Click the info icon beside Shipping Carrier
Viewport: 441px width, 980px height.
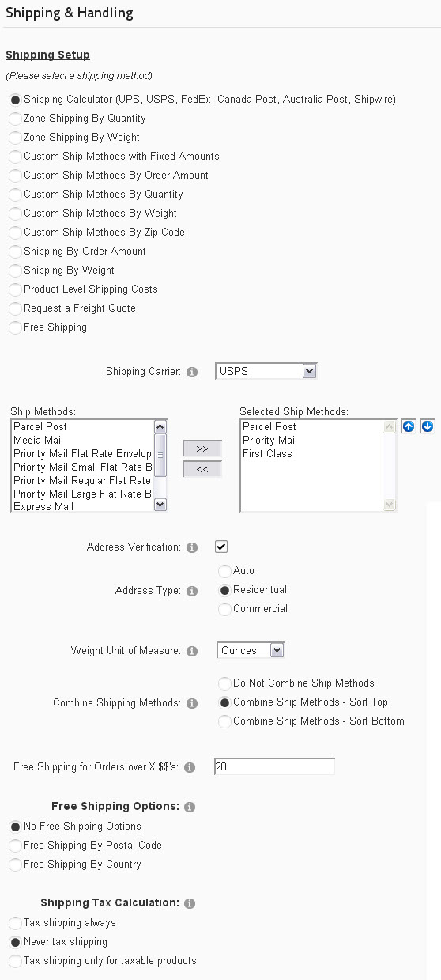tap(192, 371)
